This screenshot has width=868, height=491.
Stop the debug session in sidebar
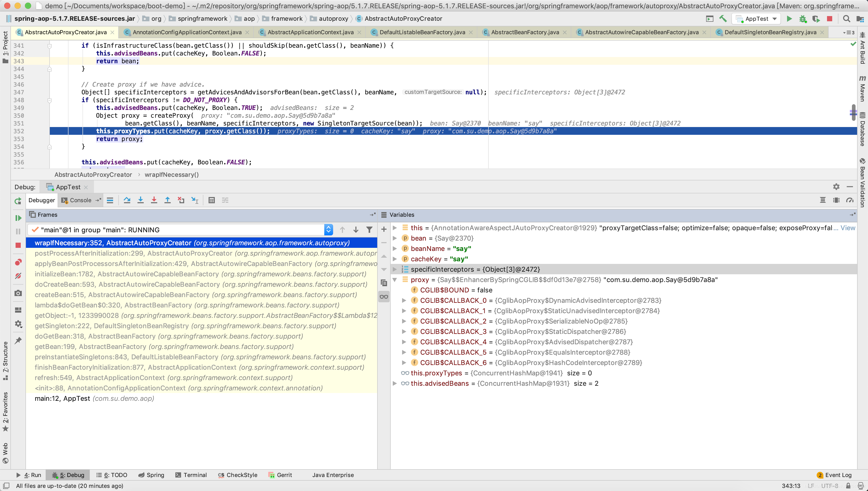(x=18, y=245)
